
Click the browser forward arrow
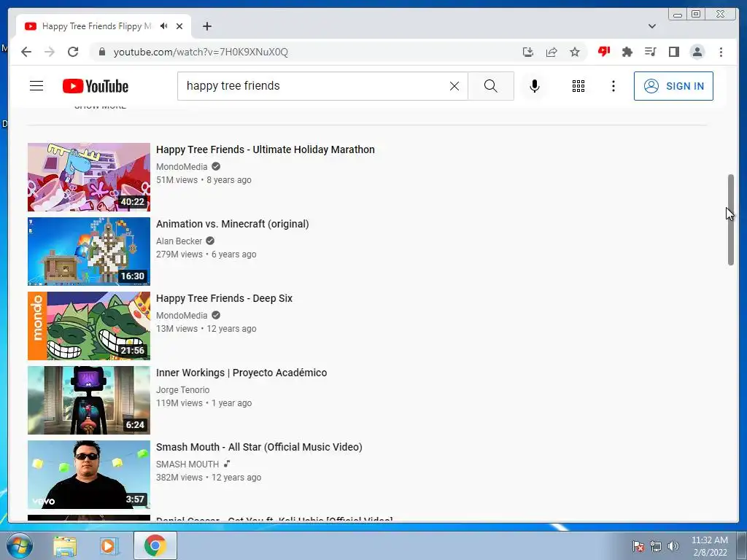[x=50, y=52]
